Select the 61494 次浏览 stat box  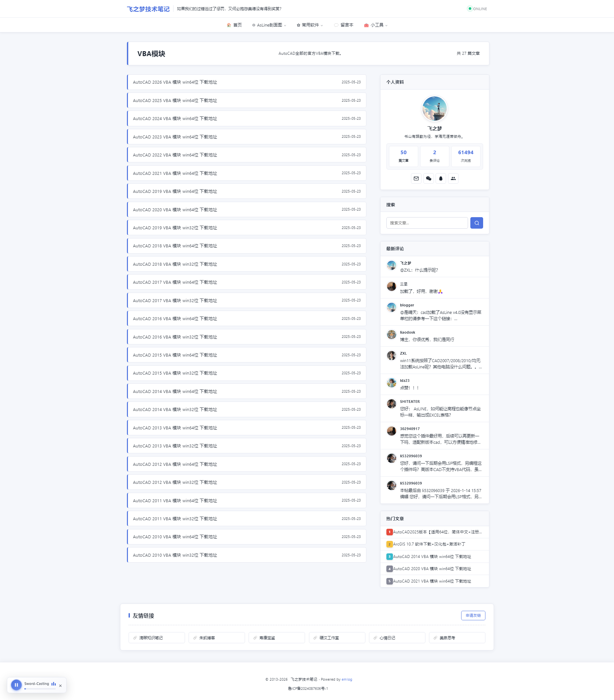(x=465, y=156)
